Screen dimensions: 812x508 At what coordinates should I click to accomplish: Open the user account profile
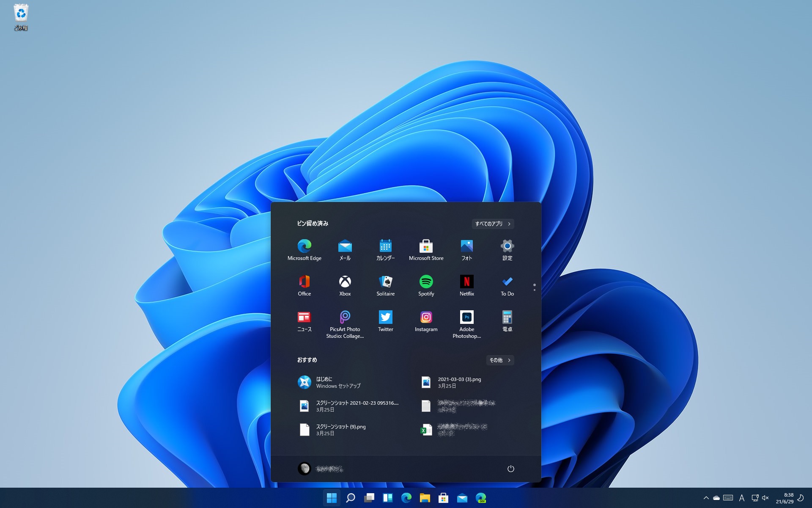(321, 468)
